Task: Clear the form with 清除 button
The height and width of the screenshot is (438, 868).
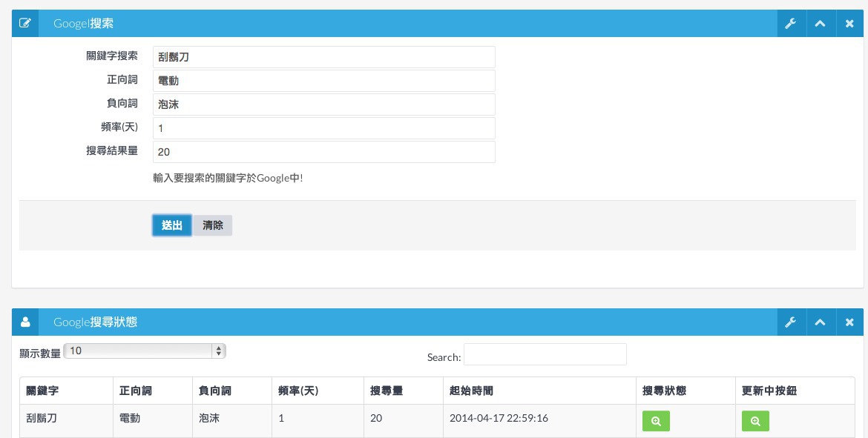Action: (213, 225)
